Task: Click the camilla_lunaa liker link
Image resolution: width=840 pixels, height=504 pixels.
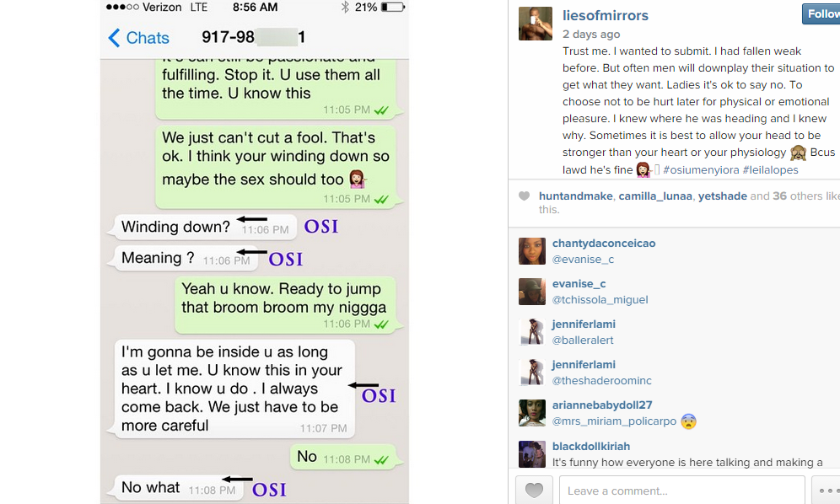Action: click(655, 196)
